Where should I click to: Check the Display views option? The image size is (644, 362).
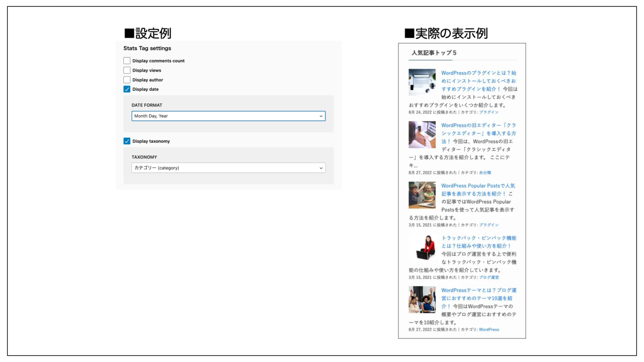pos(127,70)
